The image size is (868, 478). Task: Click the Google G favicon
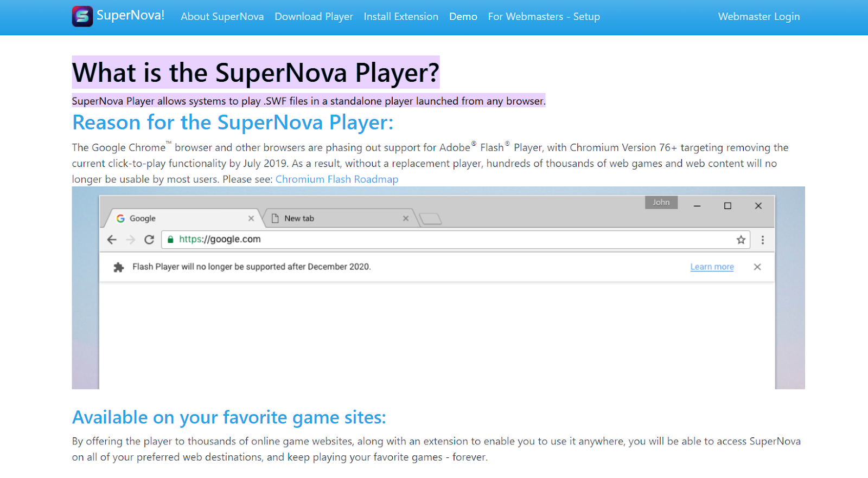[120, 218]
